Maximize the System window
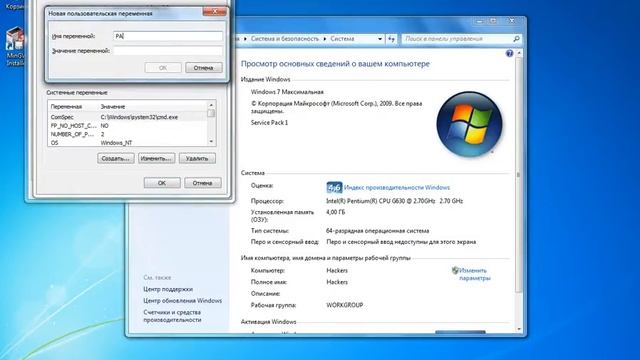640x360 pixels. (x=493, y=20)
